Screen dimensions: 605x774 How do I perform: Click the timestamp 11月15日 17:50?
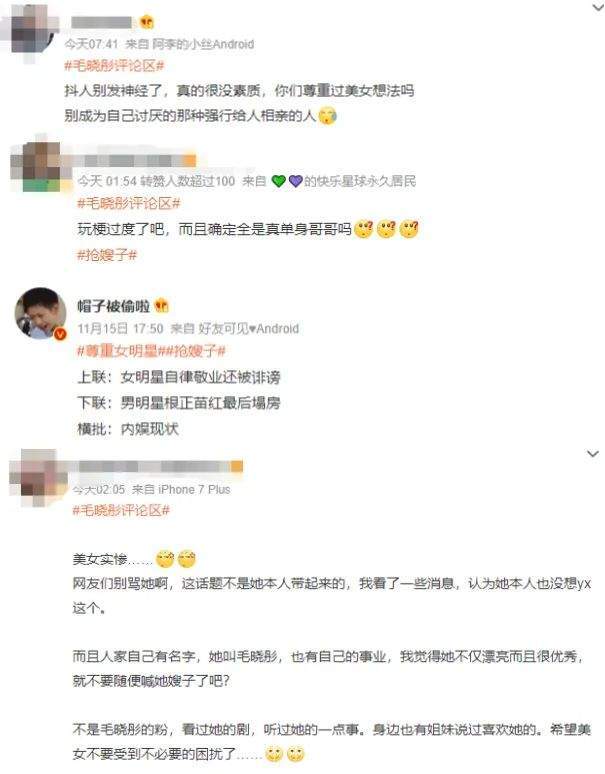[x=120, y=328]
